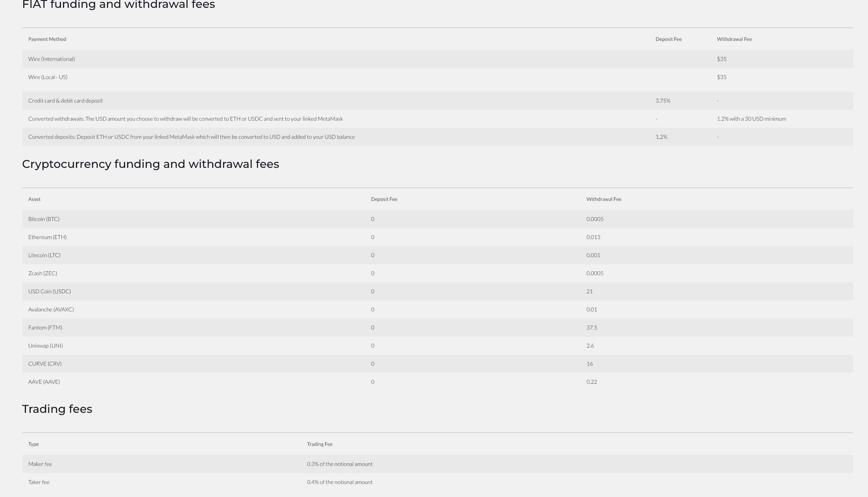
Task: Click the $35 fee for Wire (Local - US)
Action: click(722, 77)
